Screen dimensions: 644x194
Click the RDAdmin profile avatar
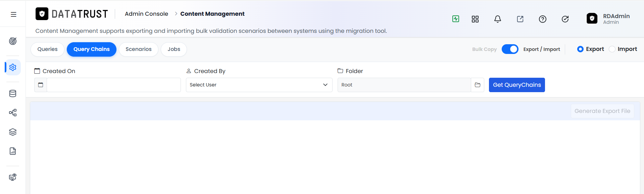point(592,18)
